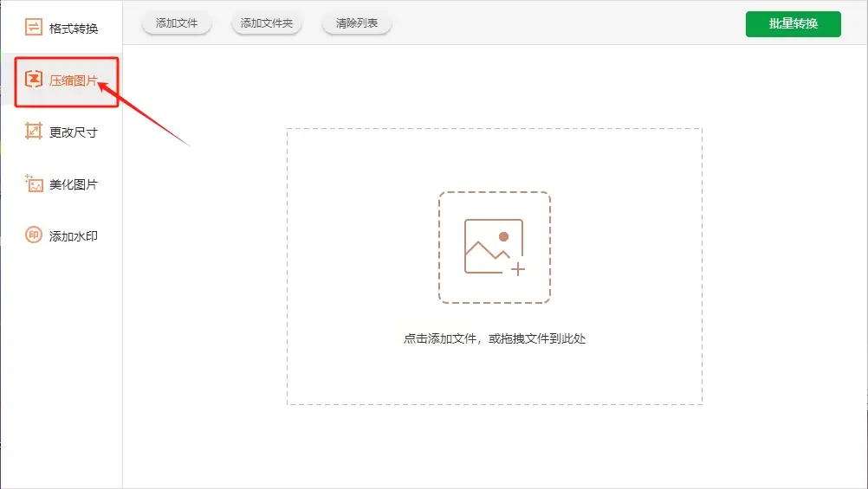Click the 点击添加文件，或拖拽文件到此处 text
Viewport: 868px width, 489px height.
[x=495, y=338]
